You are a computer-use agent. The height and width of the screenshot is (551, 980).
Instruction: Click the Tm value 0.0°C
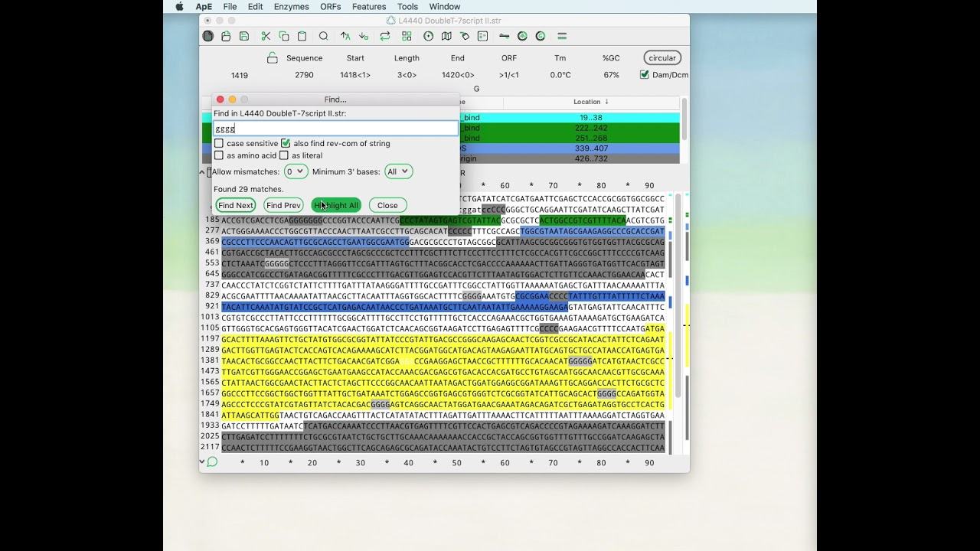(560, 75)
